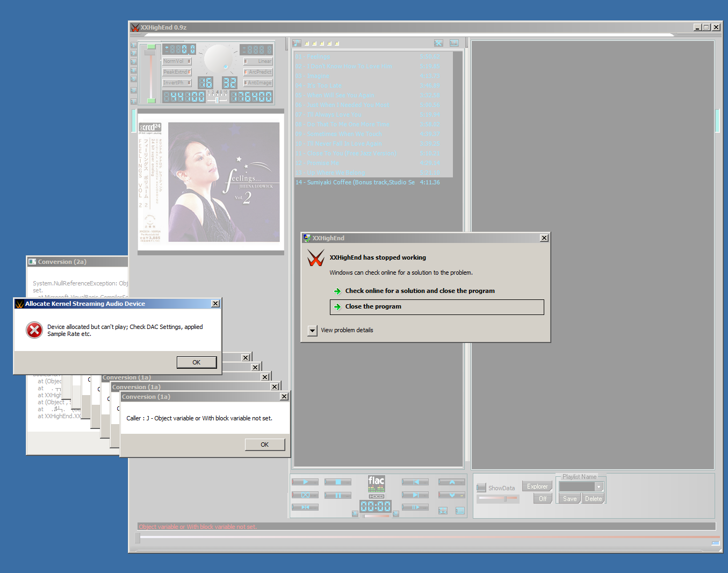This screenshot has width=728, height=573.
Task: Close the XXHighEnd crash dialog
Action: (544, 238)
